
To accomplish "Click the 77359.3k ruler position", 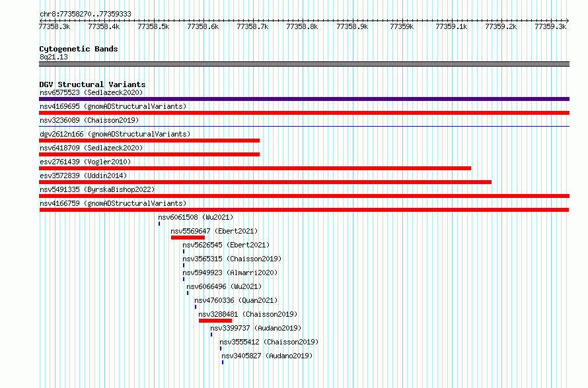I will (x=550, y=26).
